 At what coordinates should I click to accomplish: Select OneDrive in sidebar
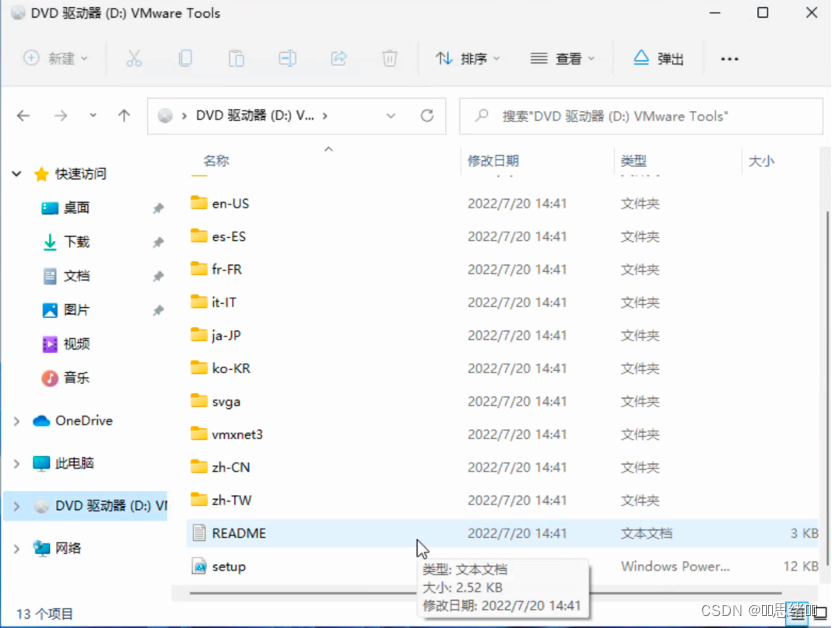[73, 421]
